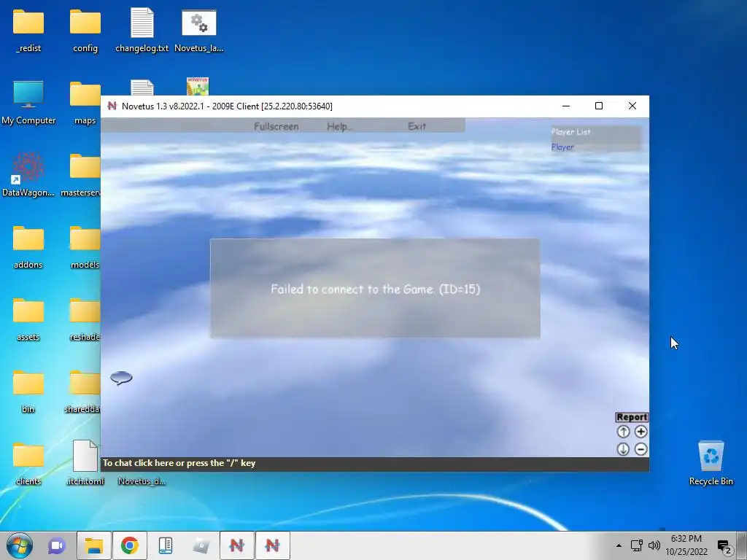Open the blue document app in taskbar
The image size is (747, 560).
click(166, 545)
